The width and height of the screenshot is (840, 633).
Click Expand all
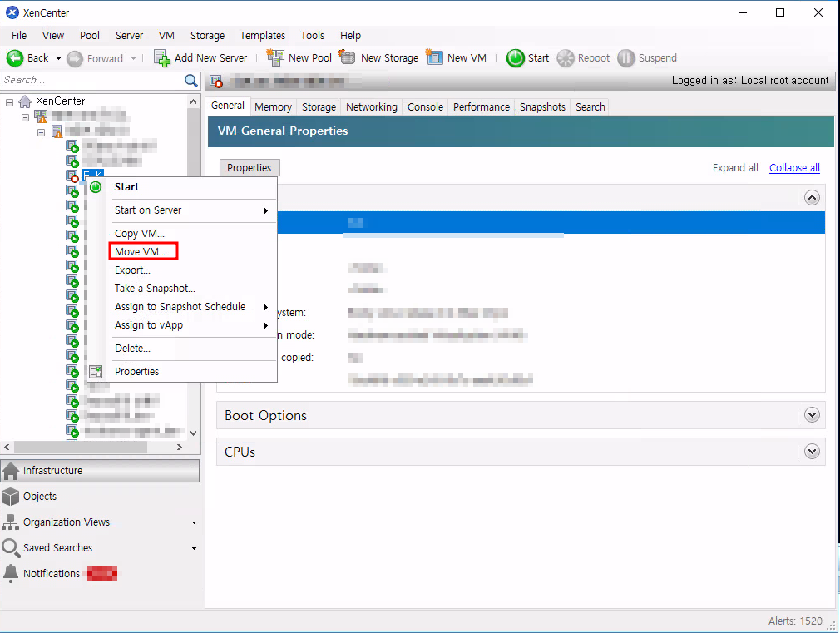[x=735, y=168]
